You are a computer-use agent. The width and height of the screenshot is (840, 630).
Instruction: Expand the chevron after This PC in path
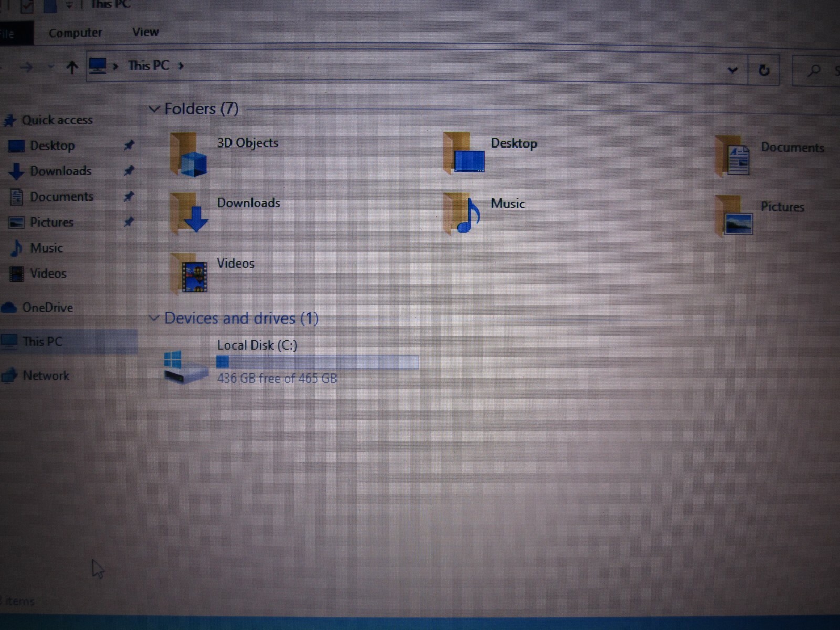point(181,66)
